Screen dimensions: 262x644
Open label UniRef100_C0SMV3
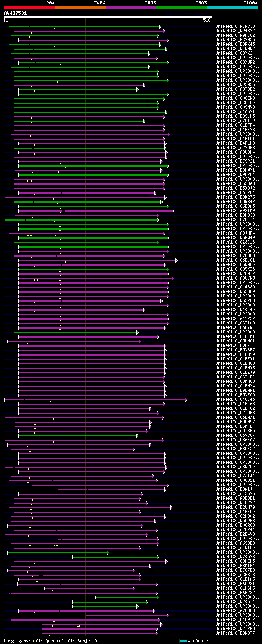tap(235, 107)
